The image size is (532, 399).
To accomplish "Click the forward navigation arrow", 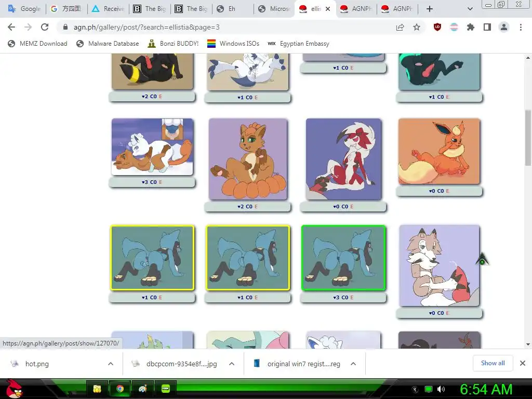I will pyautogui.click(x=28, y=27).
